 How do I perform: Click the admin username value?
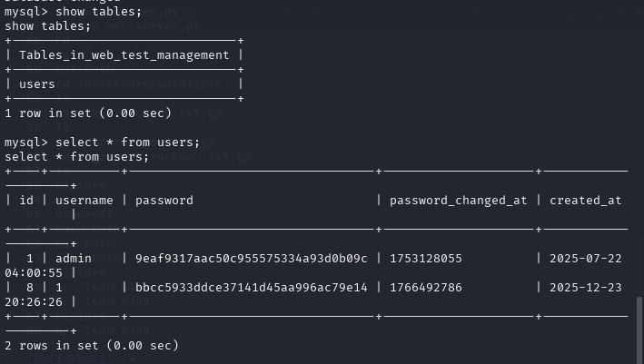pyautogui.click(x=74, y=258)
